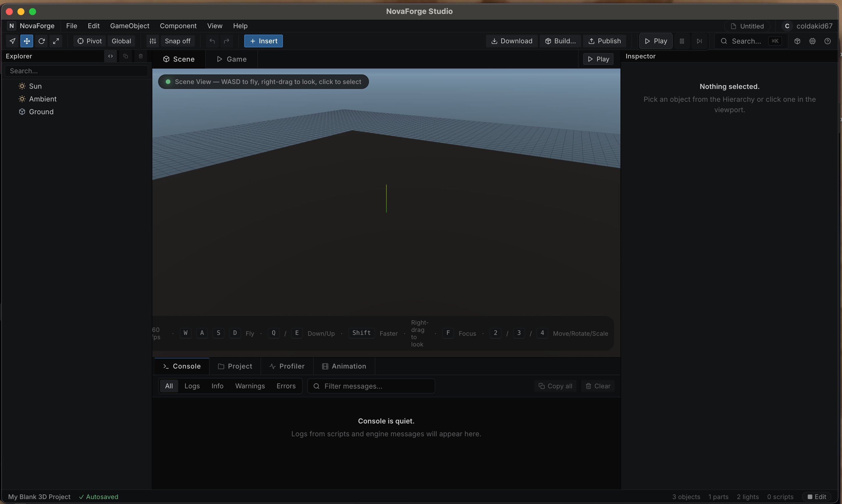The image size is (842, 504).
Task: Select the Rotate tool
Action: (x=42, y=41)
